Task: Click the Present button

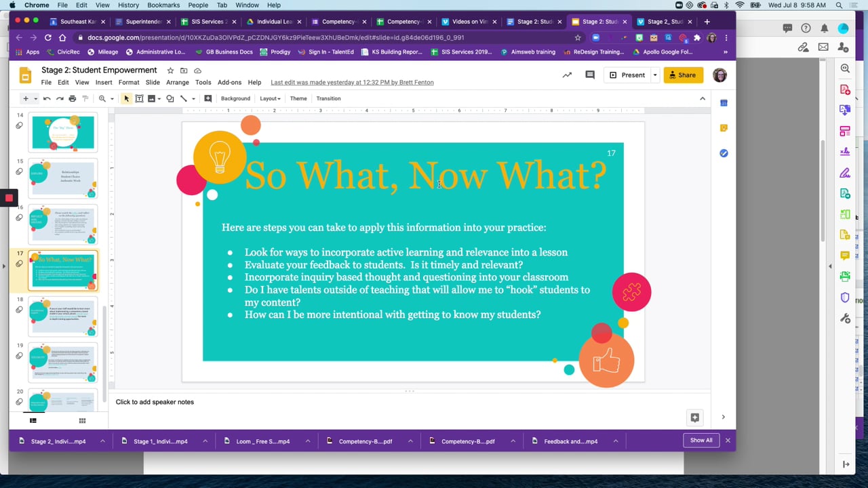Action: point(627,75)
